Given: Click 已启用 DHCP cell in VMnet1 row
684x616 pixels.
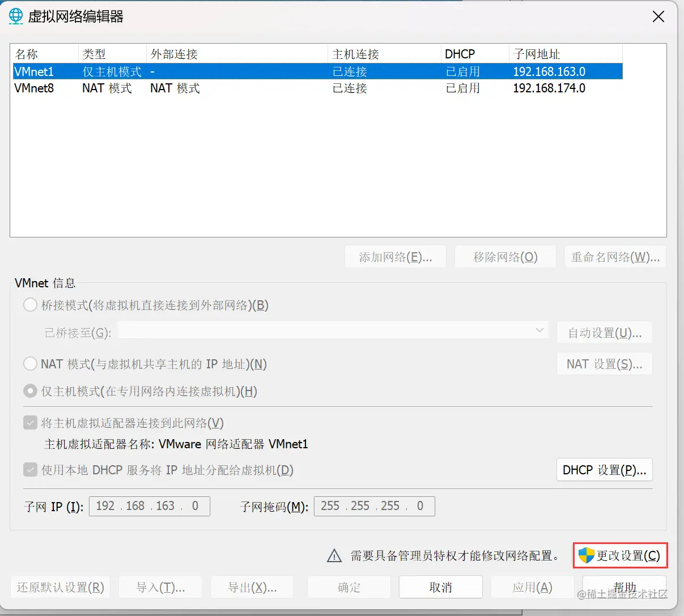Looking at the screenshot, I should (x=463, y=71).
